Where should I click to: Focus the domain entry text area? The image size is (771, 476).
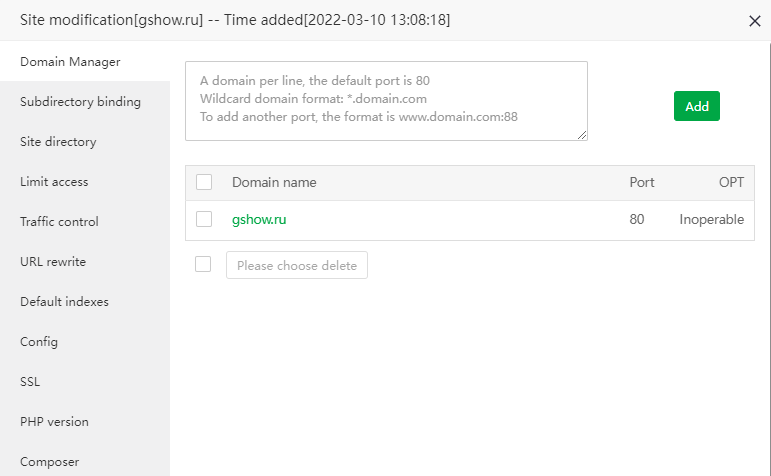pyautogui.click(x=386, y=101)
